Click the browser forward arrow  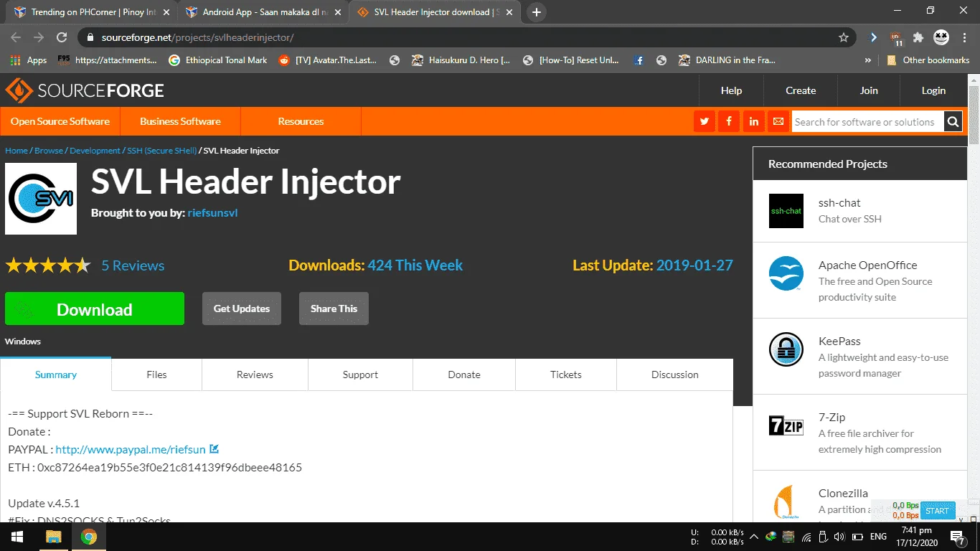click(x=39, y=37)
